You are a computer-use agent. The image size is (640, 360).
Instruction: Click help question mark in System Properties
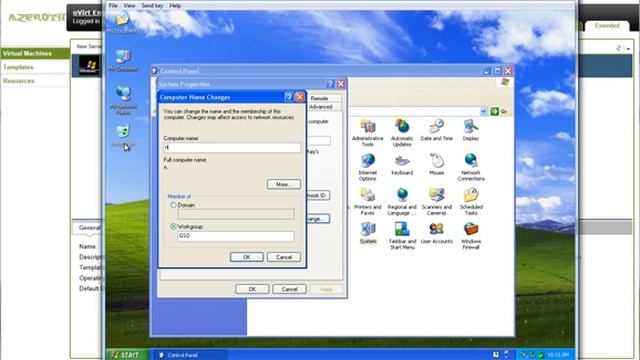330,84
